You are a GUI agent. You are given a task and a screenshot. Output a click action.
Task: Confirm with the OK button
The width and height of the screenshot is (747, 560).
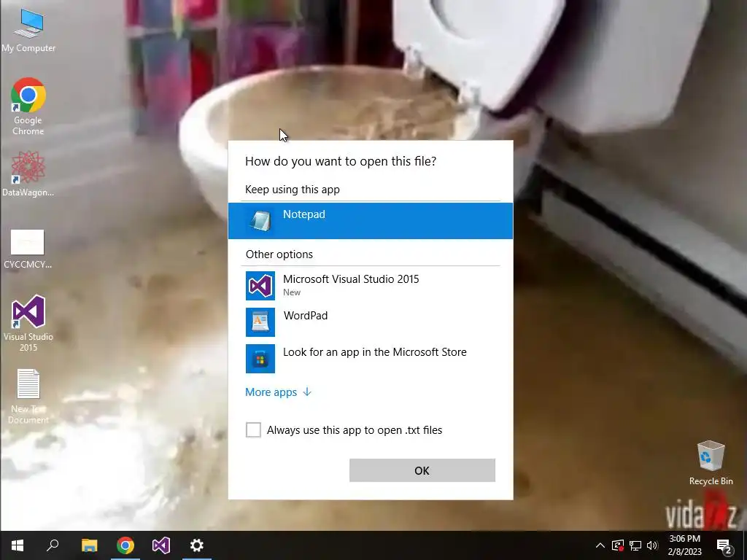click(x=422, y=470)
